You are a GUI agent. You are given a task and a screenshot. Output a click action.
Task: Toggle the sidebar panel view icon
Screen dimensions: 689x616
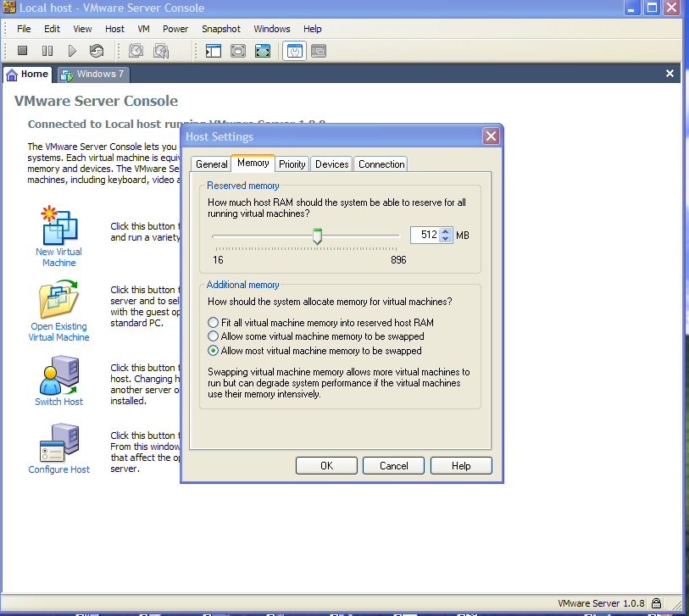(214, 51)
